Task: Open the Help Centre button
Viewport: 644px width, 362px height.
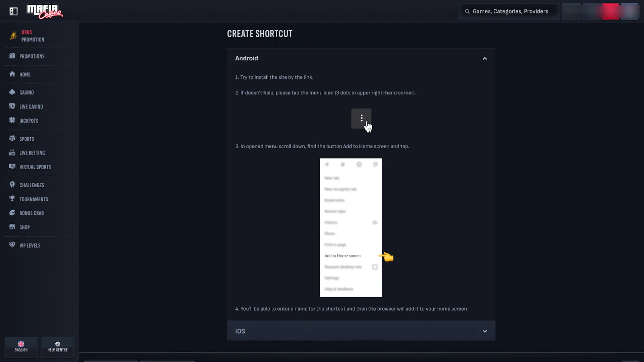Action: click(x=58, y=347)
